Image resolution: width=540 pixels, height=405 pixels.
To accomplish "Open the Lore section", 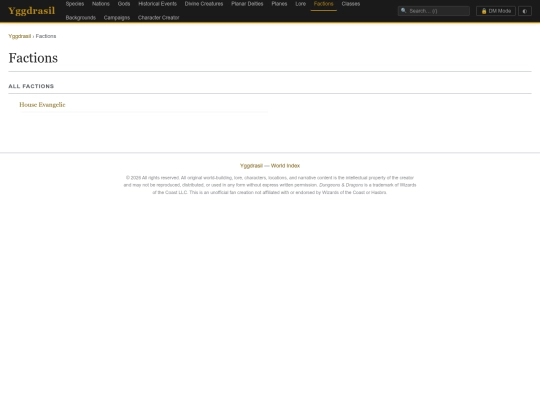I will click(301, 4).
